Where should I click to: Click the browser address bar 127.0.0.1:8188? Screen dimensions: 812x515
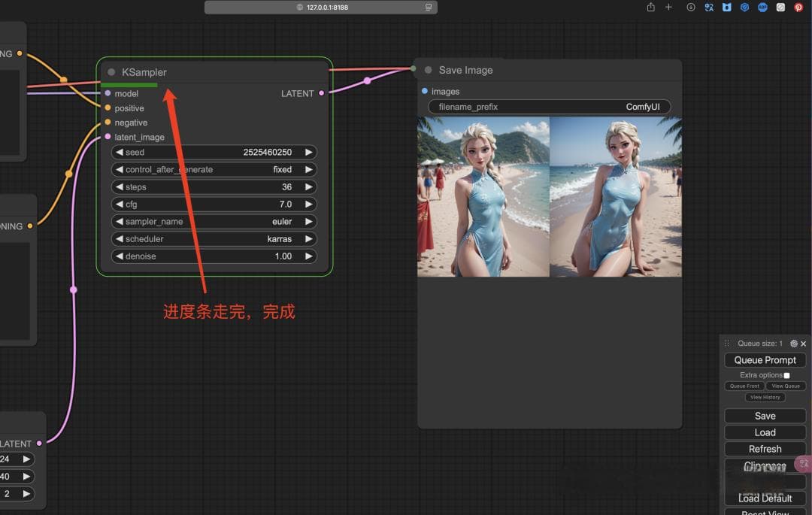pyautogui.click(x=321, y=8)
